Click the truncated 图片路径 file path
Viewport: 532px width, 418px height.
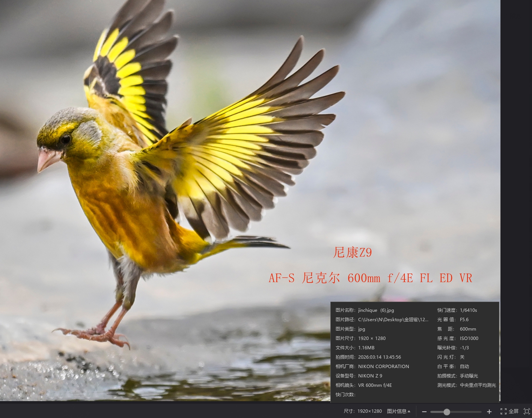(x=393, y=320)
